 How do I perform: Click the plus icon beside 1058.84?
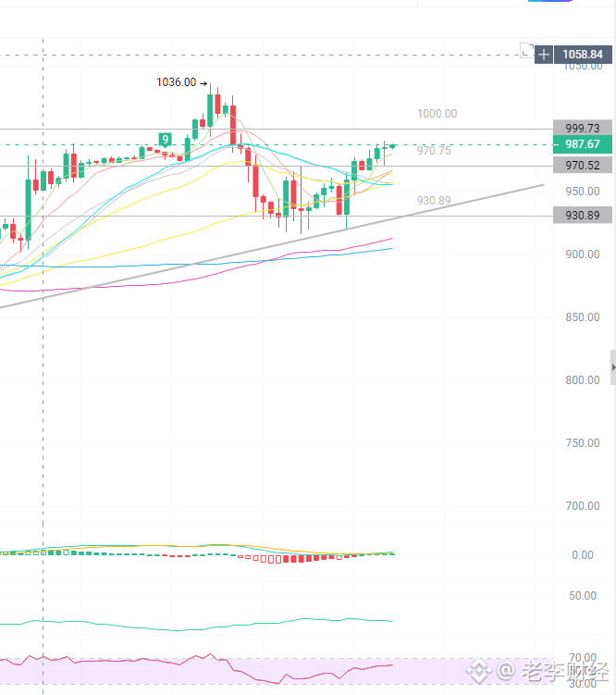coord(544,55)
